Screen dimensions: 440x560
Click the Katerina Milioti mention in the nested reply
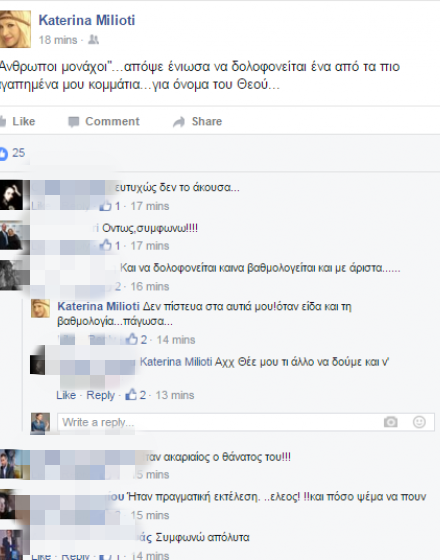[x=176, y=362]
